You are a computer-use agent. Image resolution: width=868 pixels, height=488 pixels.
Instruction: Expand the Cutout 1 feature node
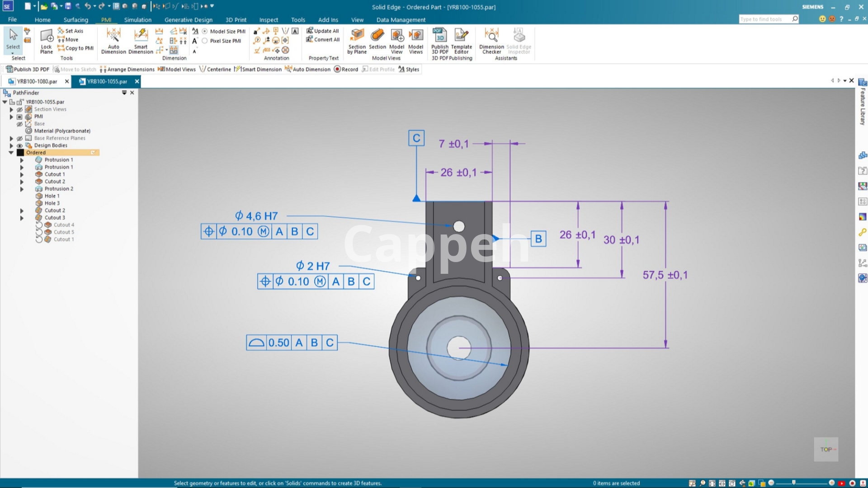point(22,174)
